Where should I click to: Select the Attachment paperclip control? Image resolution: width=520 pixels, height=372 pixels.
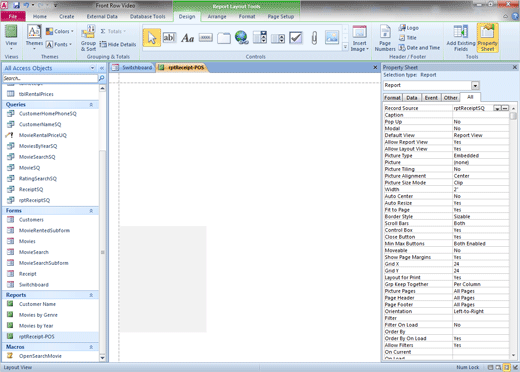(314, 38)
